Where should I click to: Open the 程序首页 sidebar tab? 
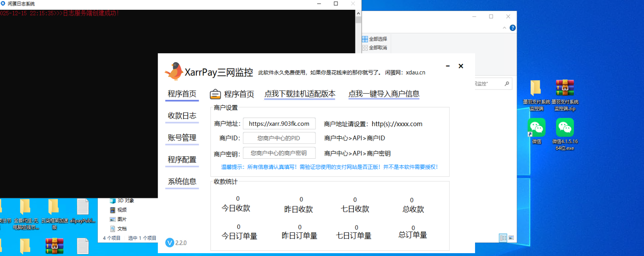[x=182, y=94]
